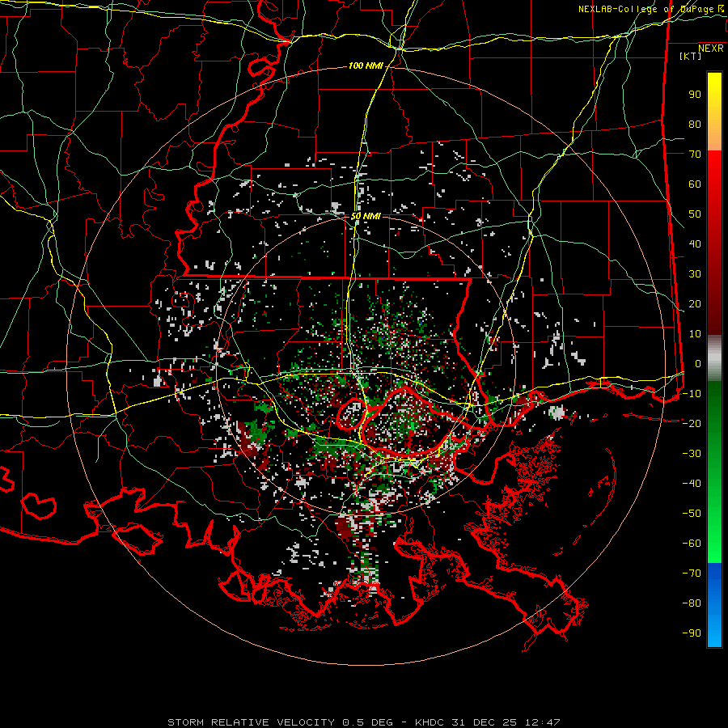Click the "90" value on velocity scale
Screen dimensions: 728x728
(695, 95)
